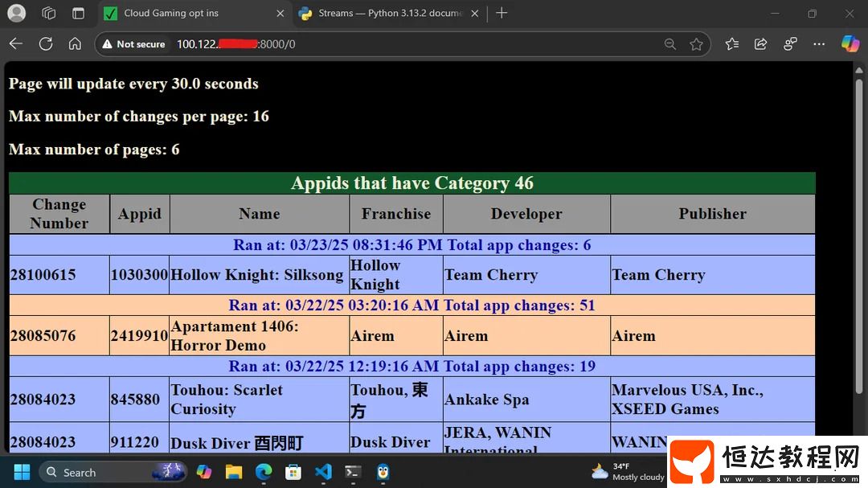868x488 pixels.
Task: Open Settings and more menu
Action: [x=819, y=43]
